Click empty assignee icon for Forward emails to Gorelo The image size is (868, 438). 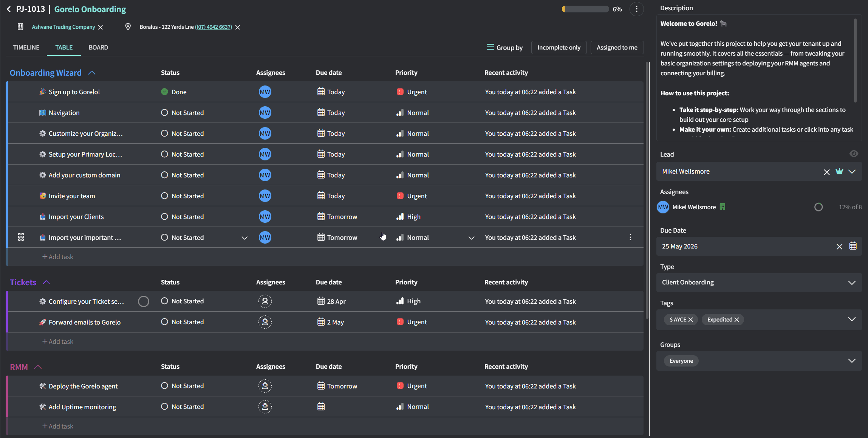click(265, 322)
